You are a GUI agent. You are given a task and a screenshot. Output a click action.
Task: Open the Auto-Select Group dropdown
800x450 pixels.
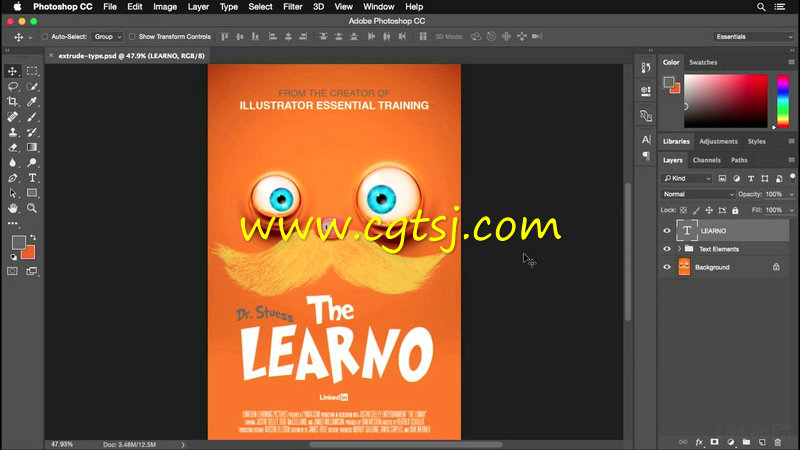pos(108,37)
